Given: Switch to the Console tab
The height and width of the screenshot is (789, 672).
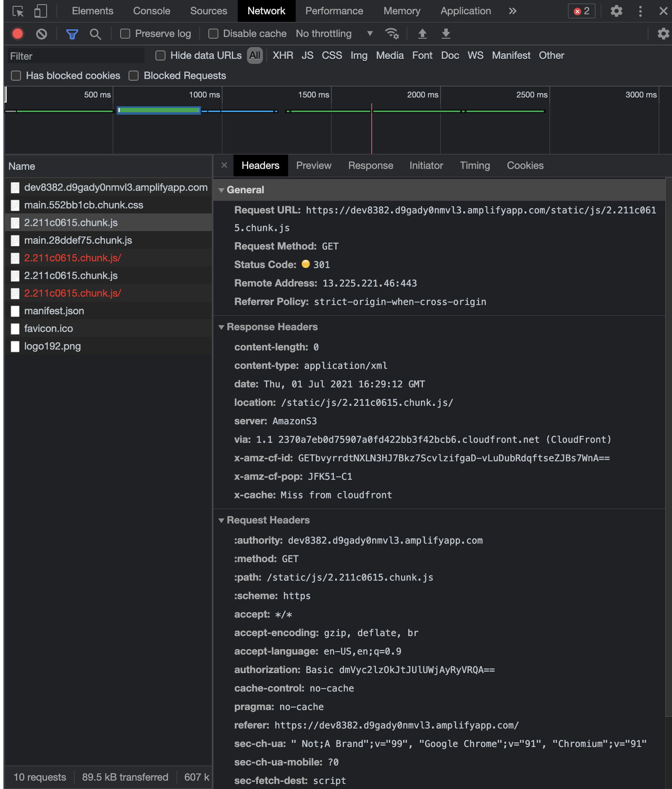Looking at the screenshot, I should coord(152,11).
